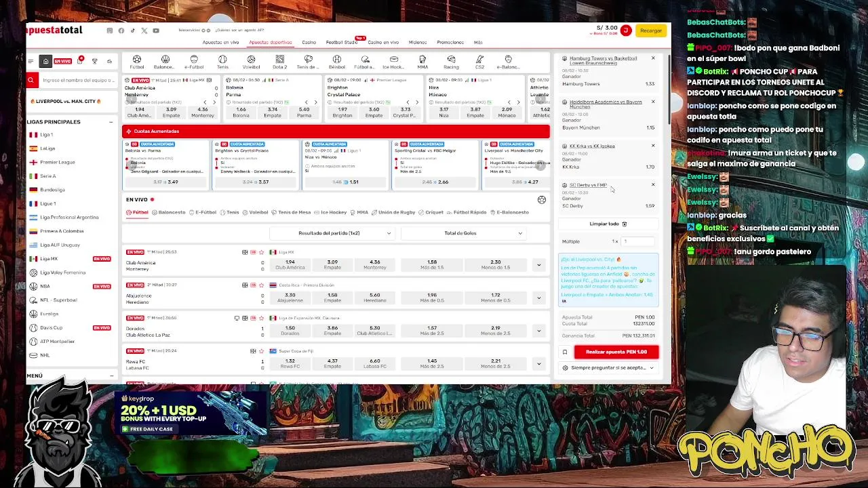Image resolution: width=868 pixels, height=488 pixels.
Task: Click Realizar apuesta PEN 1.00 button
Action: click(x=616, y=352)
